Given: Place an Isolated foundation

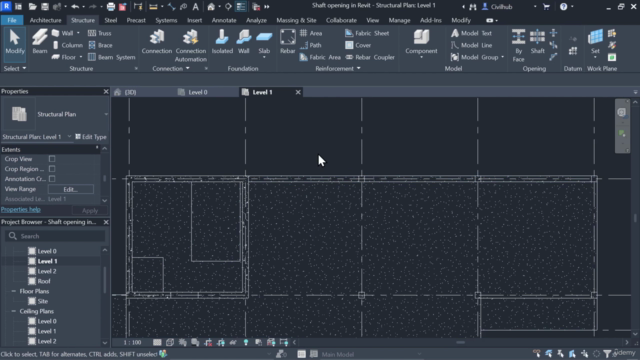Looking at the screenshot, I should click(222, 42).
